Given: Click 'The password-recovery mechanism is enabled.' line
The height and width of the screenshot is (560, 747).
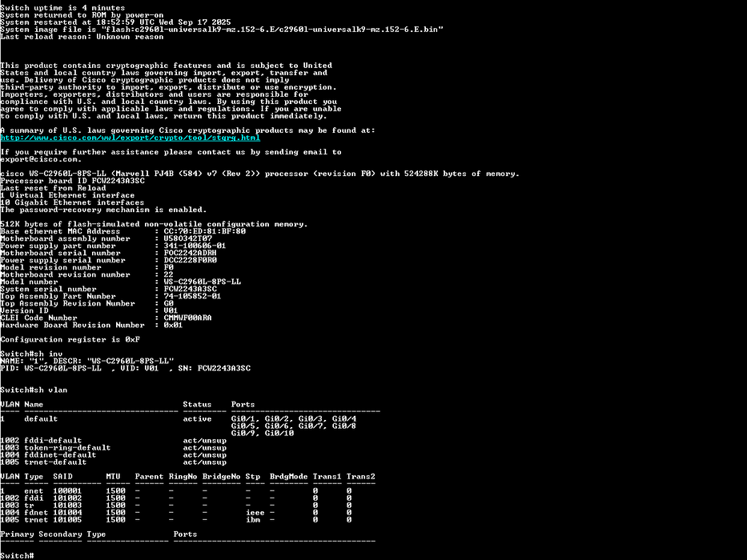Looking at the screenshot, I should [x=103, y=210].
